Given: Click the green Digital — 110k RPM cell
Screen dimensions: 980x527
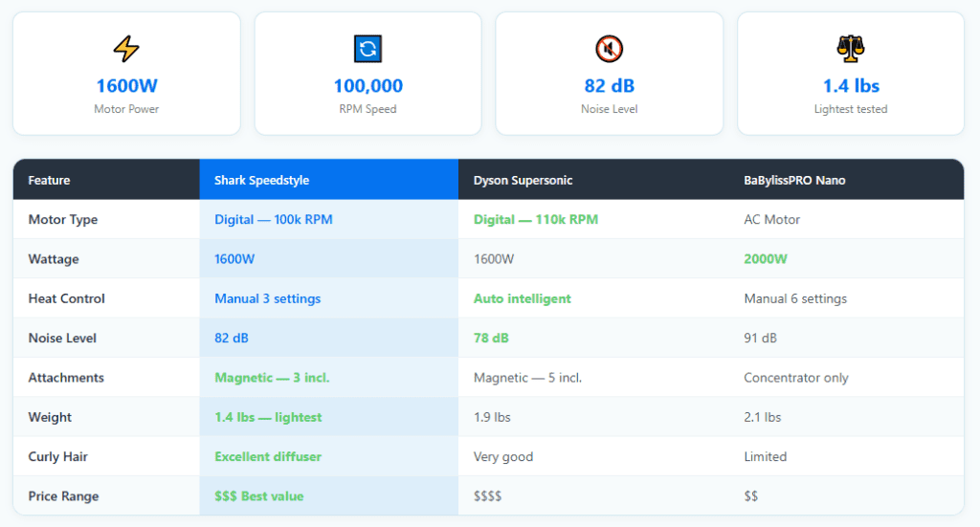Looking at the screenshot, I should [536, 220].
